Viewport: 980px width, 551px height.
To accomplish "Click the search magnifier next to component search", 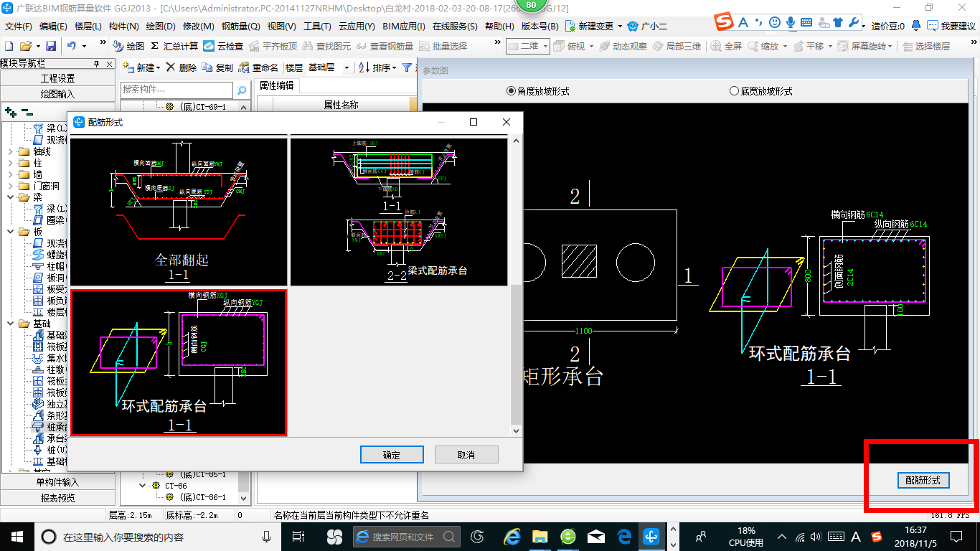I will [242, 90].
